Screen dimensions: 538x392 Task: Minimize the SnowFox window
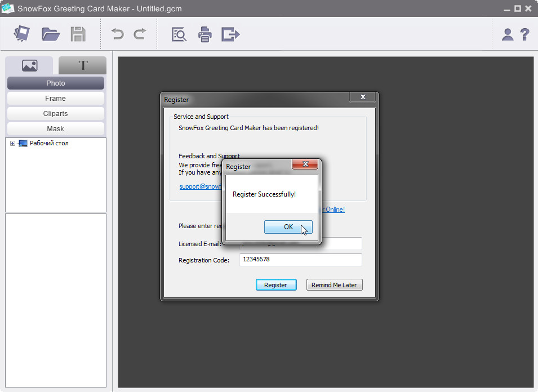point(507,9)
